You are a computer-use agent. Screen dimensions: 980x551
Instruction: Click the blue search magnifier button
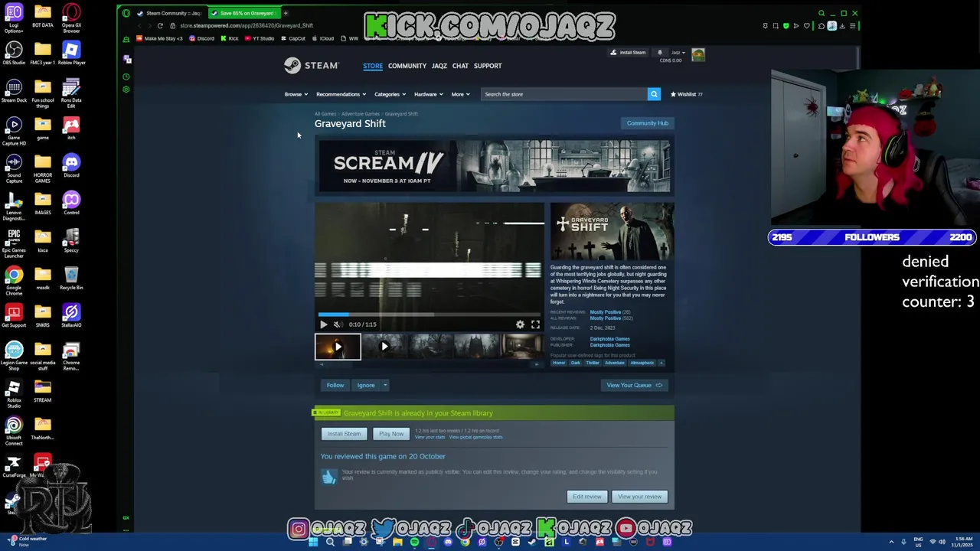pyautogui.click(x=654, y=94)
